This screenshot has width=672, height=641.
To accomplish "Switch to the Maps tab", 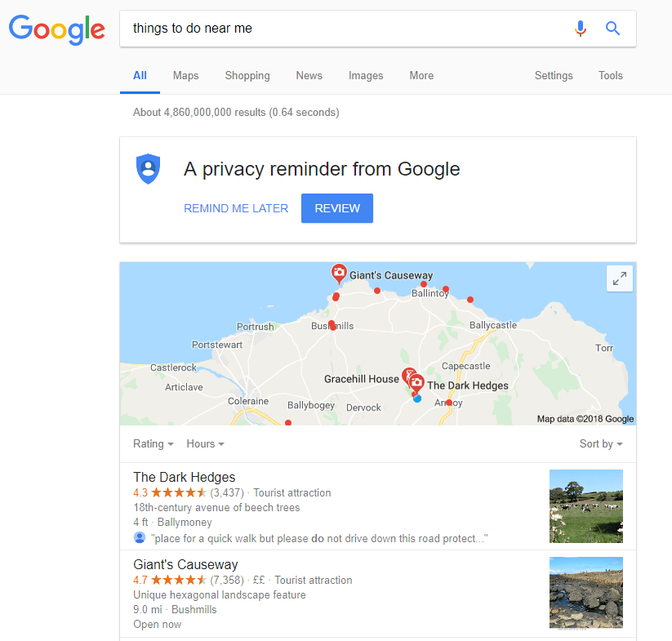I will point(185,75).
